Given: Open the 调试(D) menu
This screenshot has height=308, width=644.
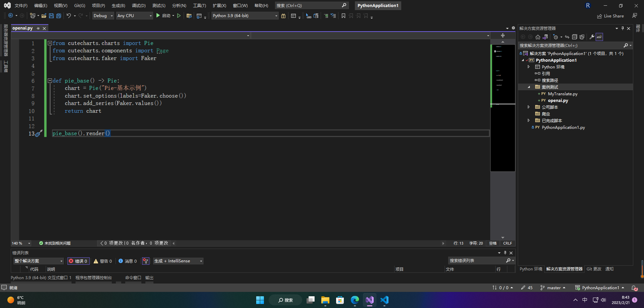Looking at the screenshot, I should pyautogui.click(x=139, y=6).
